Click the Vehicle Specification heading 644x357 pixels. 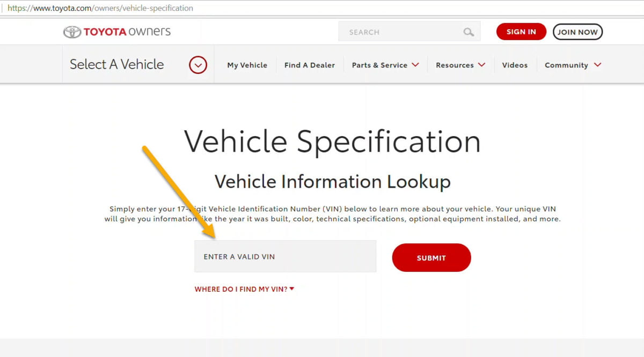pyautogui.click(x=332, y=142)
